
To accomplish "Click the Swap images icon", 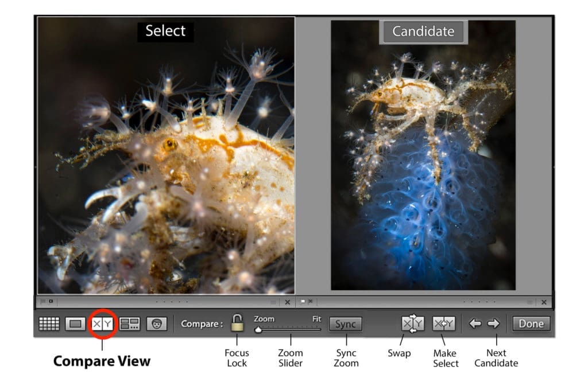I will (x=412, y=323).
